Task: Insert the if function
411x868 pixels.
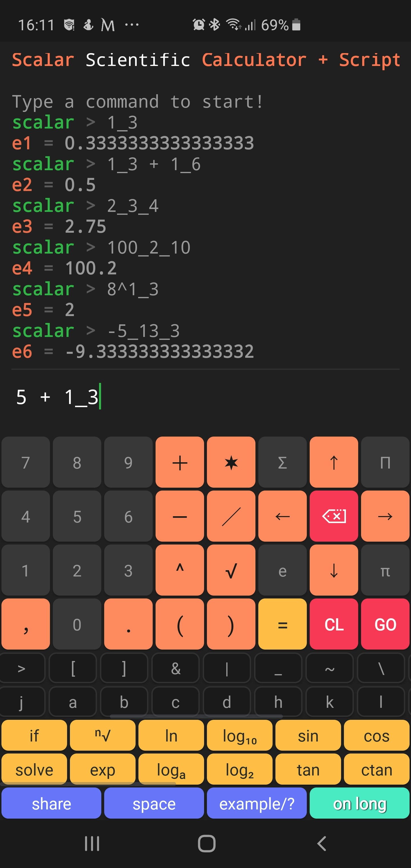Action: coord(34,735)
